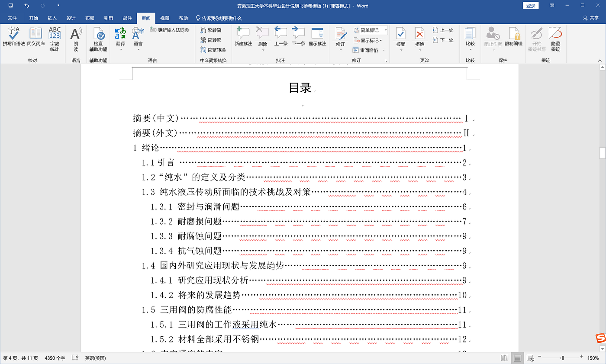Switch to the 插入 tab
This screenshot has height=364, width=606.
tap(52, 18)
